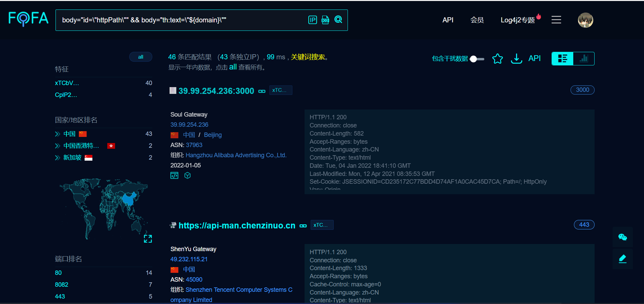This screenshot has height=304, width=644.
Task: Expand the world map to fullscreen
Action: 148,239
